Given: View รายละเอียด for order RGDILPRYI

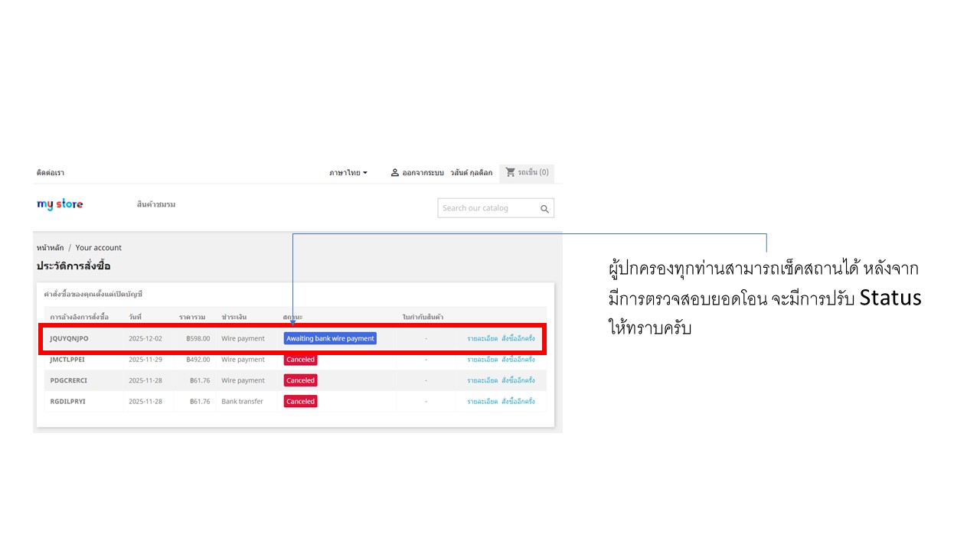Looking at the screenshot, I should [482, 401].
